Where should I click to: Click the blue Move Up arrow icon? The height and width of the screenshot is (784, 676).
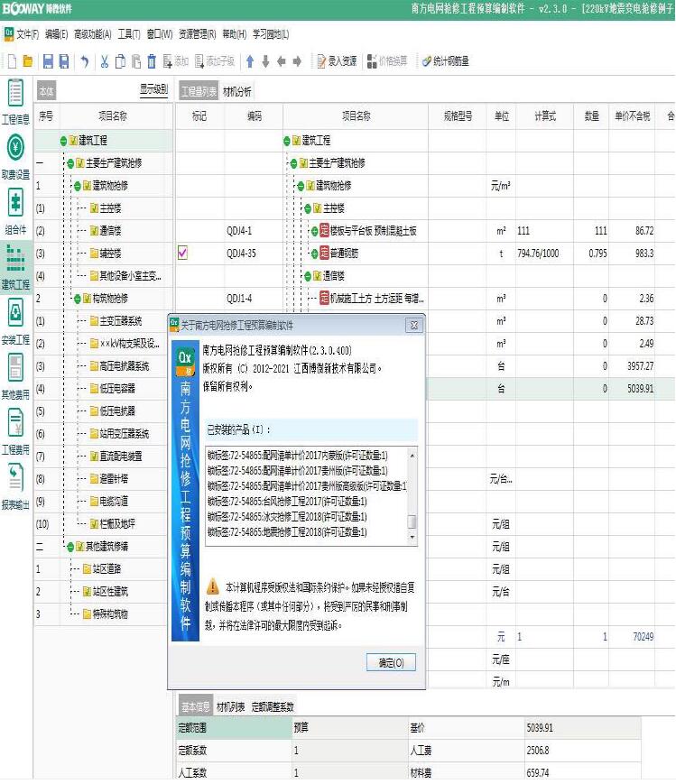[x=250, y=61]
